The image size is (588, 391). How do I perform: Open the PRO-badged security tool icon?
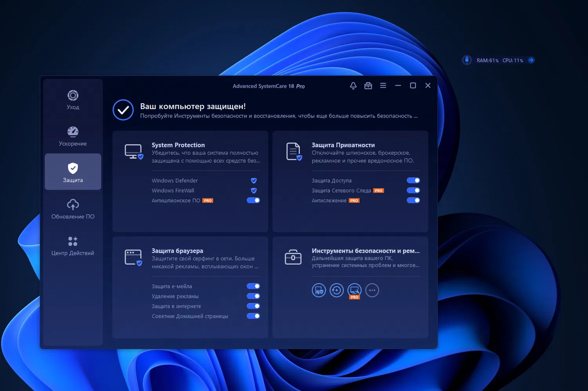pyautogui.click(x=354, y=291)
